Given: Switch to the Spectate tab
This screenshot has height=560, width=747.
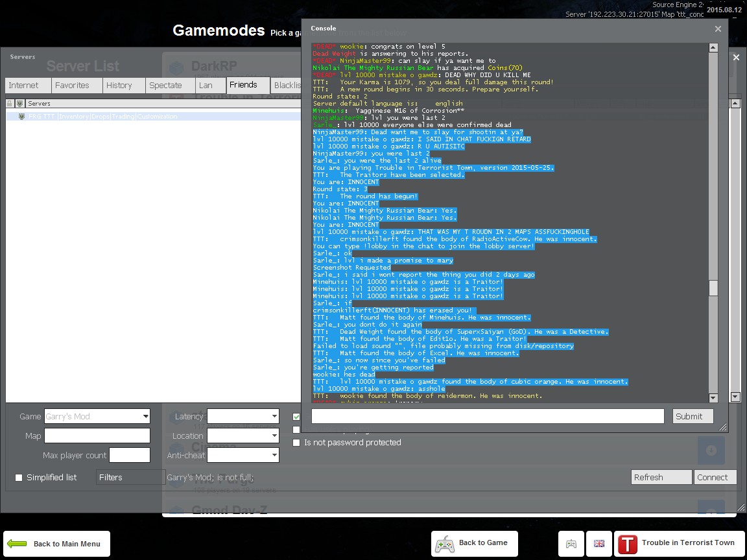Looking at the screenshot, I should coord(170,86).
